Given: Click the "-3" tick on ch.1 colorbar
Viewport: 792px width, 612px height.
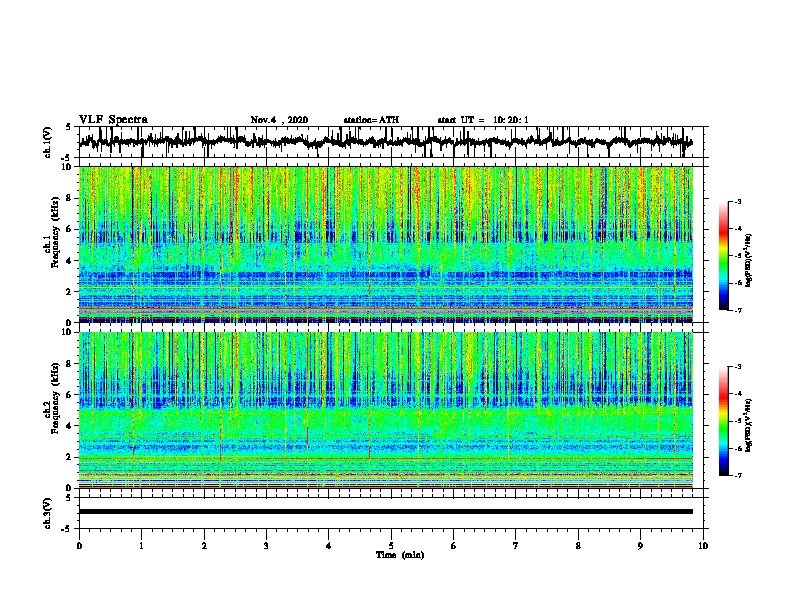Looking at the screenshot, I should click(x=738, y=201).
